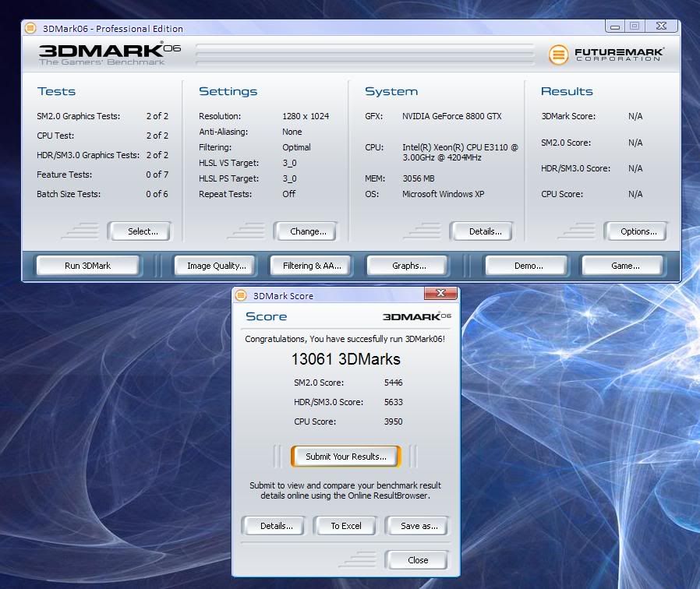Screen dimensions: 700x589
Task: Click 'NVIDIA GeForce 8800 GTX' GFX text
Action: pyautogui.click(x=452, y=116)
